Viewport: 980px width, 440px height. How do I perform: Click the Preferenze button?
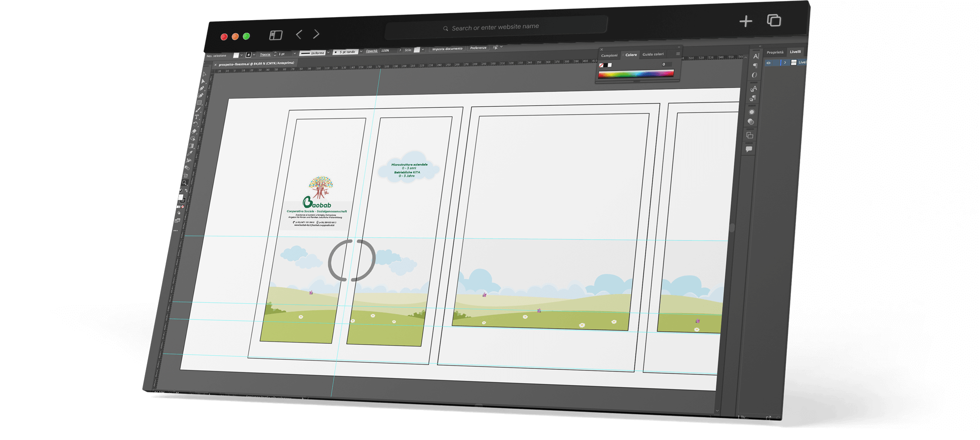coord(478,48)
